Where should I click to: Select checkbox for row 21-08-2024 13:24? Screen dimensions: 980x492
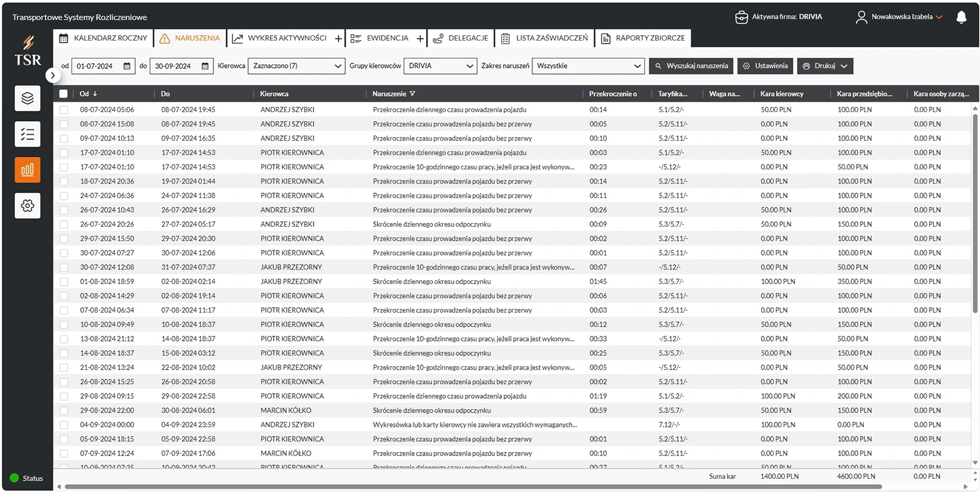pyautogui.click(x=64, y=367)
